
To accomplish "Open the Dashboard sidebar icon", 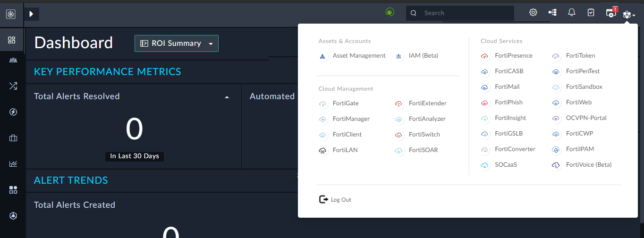I will pos(12,40).
